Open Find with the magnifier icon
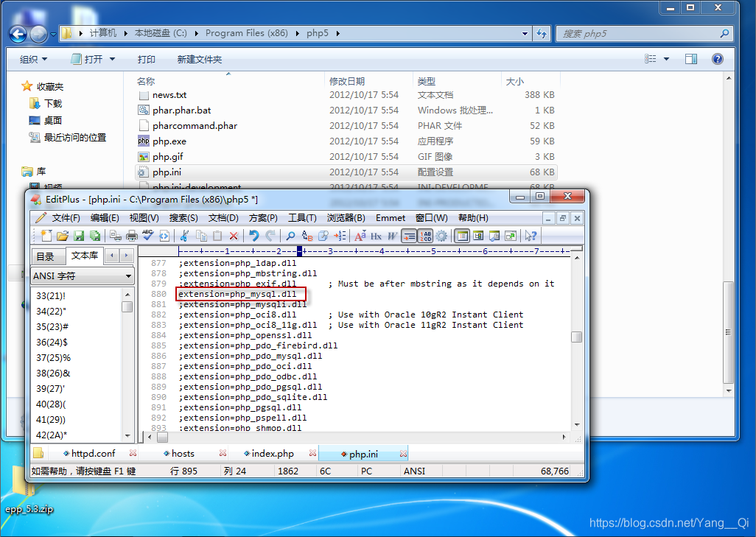Screen dimensions: 756x537 [291, 236]
